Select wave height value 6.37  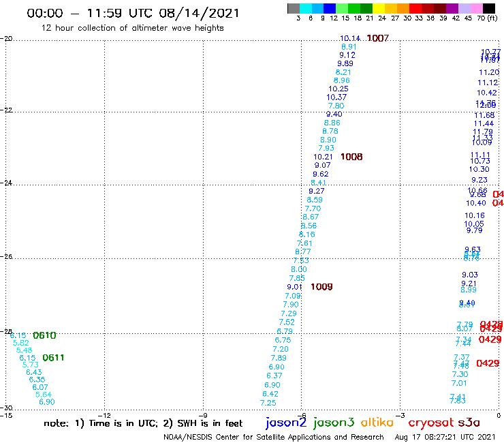click(x=274, y=376)
